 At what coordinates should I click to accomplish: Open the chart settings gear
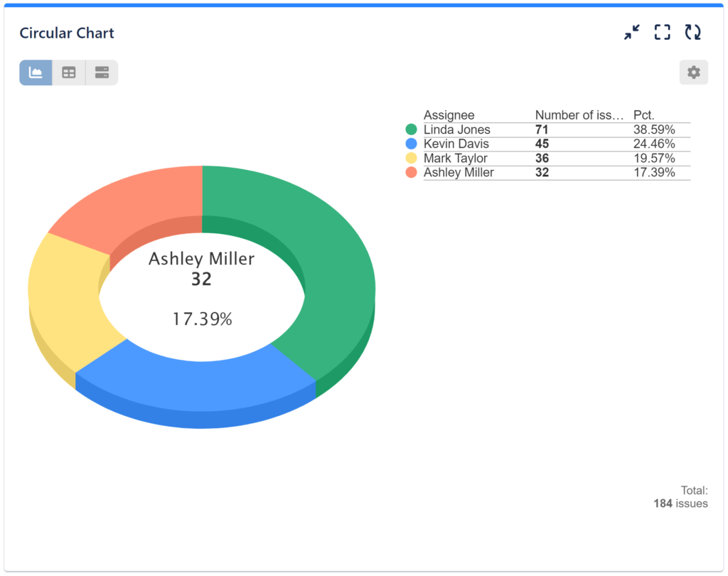[693, 72]
